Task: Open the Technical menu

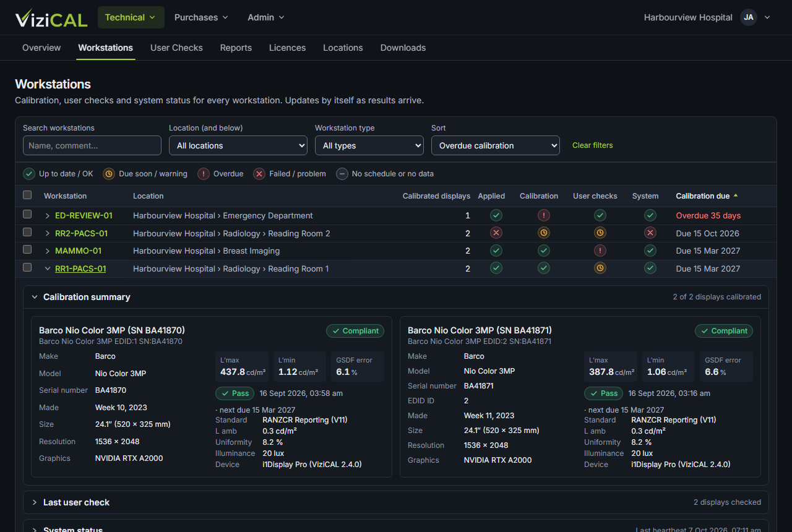Action: 131,17
